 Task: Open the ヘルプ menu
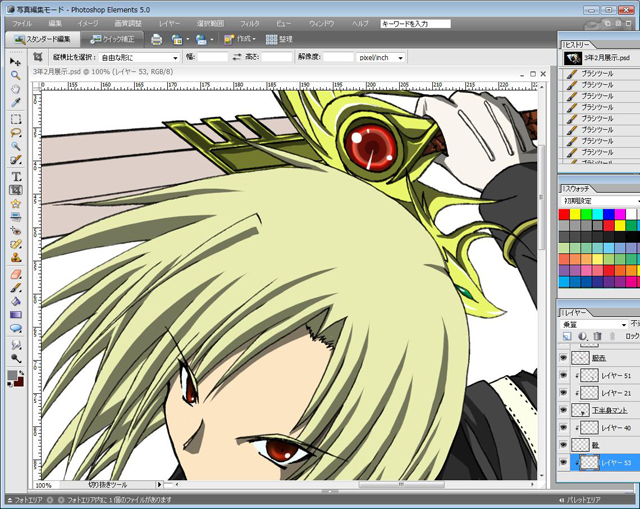360,24
